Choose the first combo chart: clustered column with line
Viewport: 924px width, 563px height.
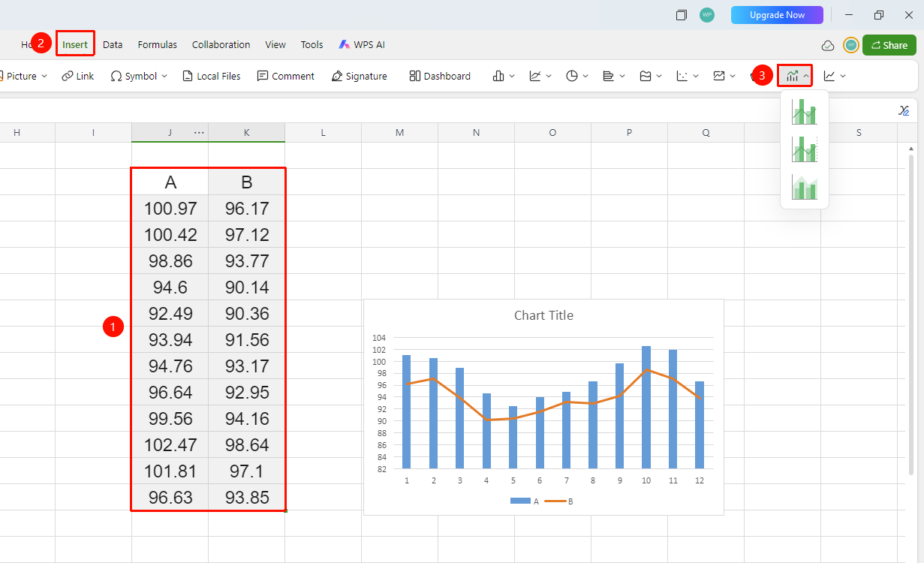(x=804, y=112)
